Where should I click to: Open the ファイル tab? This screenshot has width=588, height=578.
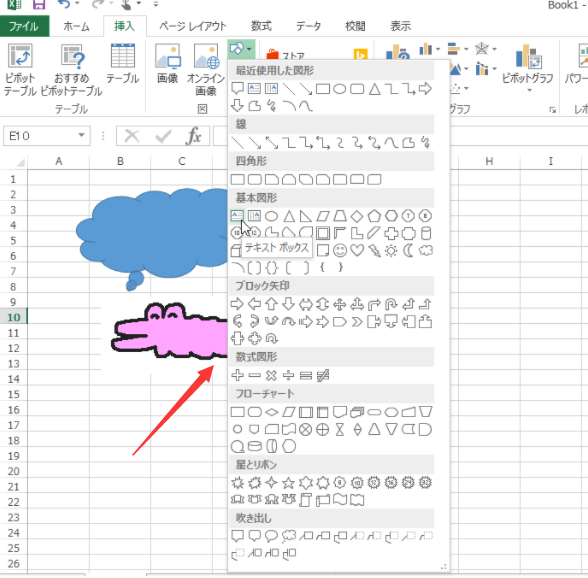(x=24, y=26)
